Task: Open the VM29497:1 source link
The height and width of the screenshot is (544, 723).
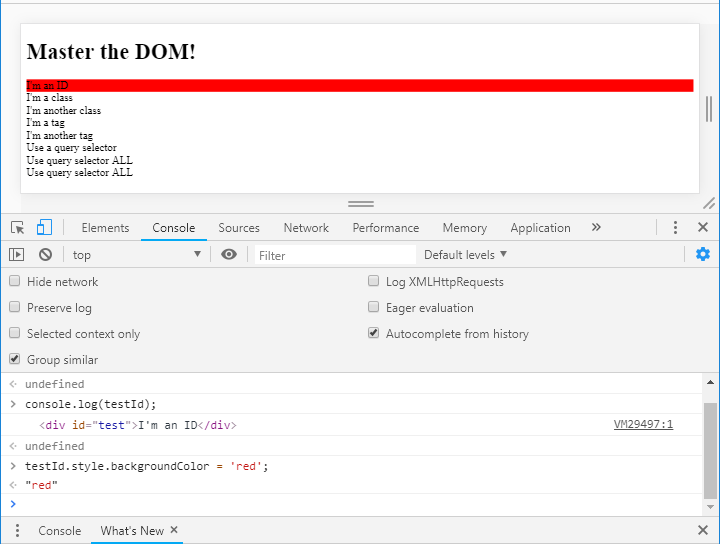Action: (643, 424)
